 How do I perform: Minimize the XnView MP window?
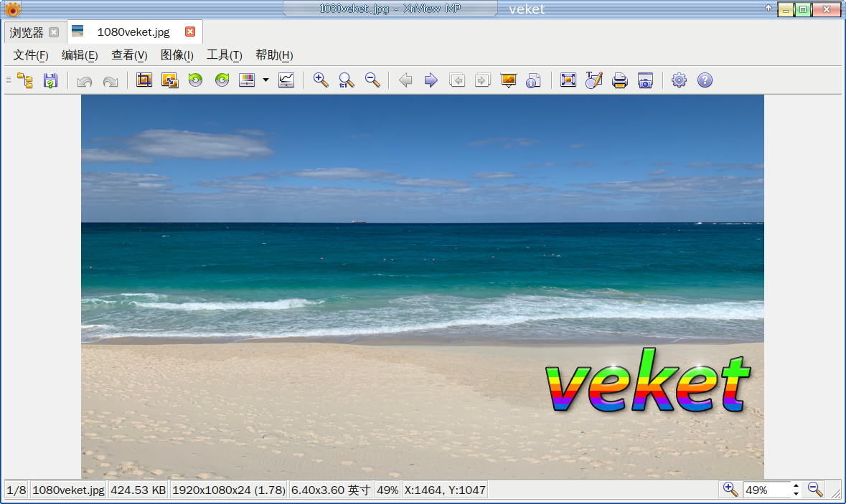click(x=786, y=10)
